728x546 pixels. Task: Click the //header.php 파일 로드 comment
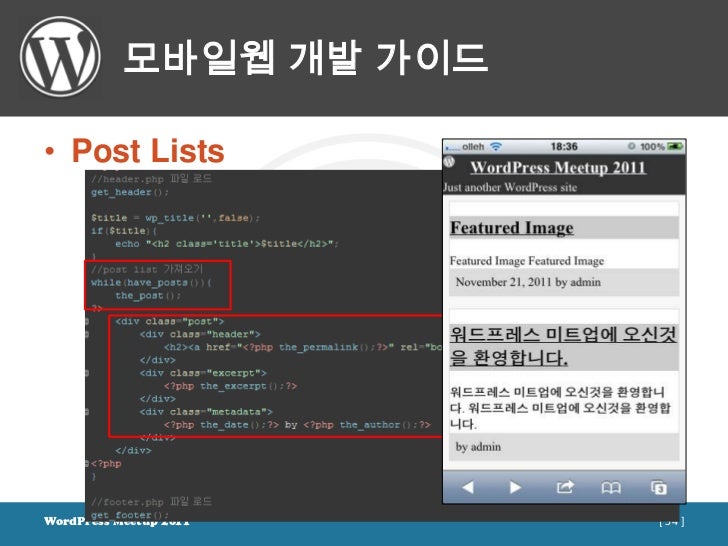click(151, 179)
